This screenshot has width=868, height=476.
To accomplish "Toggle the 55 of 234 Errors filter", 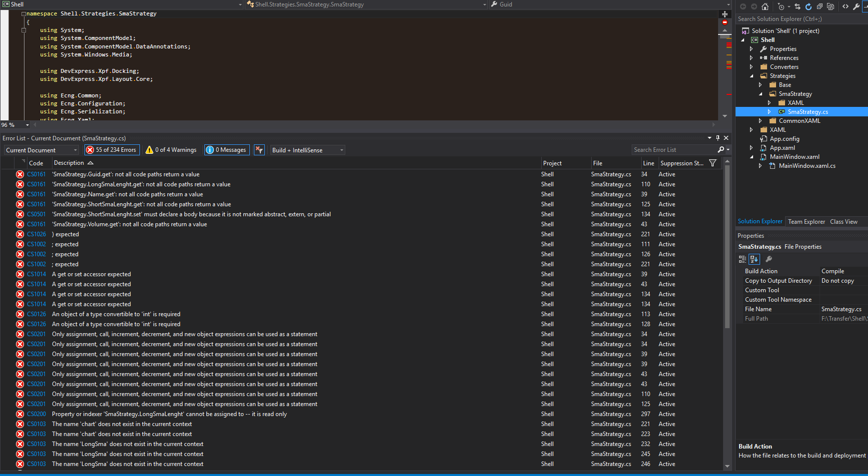I will [x=111, y=150].
